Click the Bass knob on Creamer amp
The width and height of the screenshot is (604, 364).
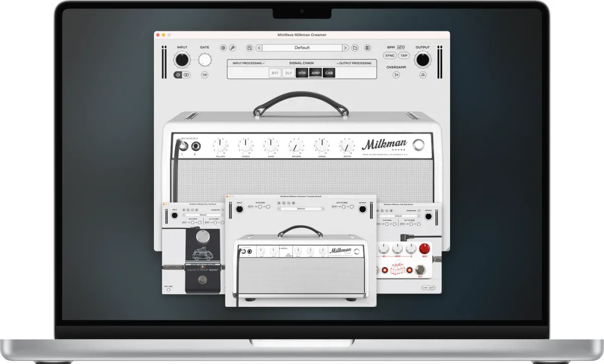(x=271, y=146)
